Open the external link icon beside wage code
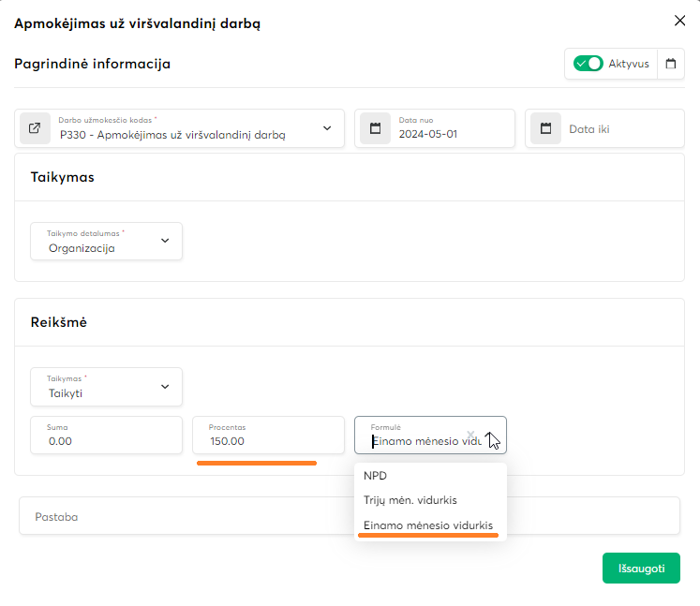Viewport: 700px width, 606px height. pyautogui.click(x=35, y=128)
